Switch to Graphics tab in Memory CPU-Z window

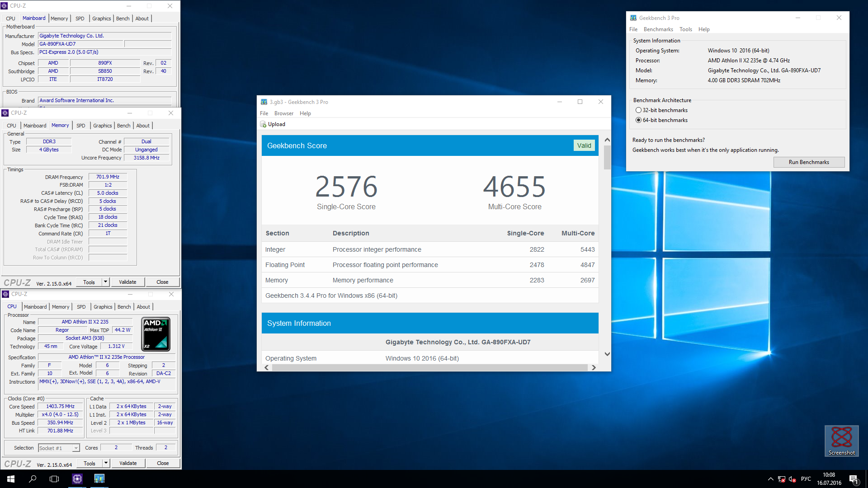[x=103, y=126]
